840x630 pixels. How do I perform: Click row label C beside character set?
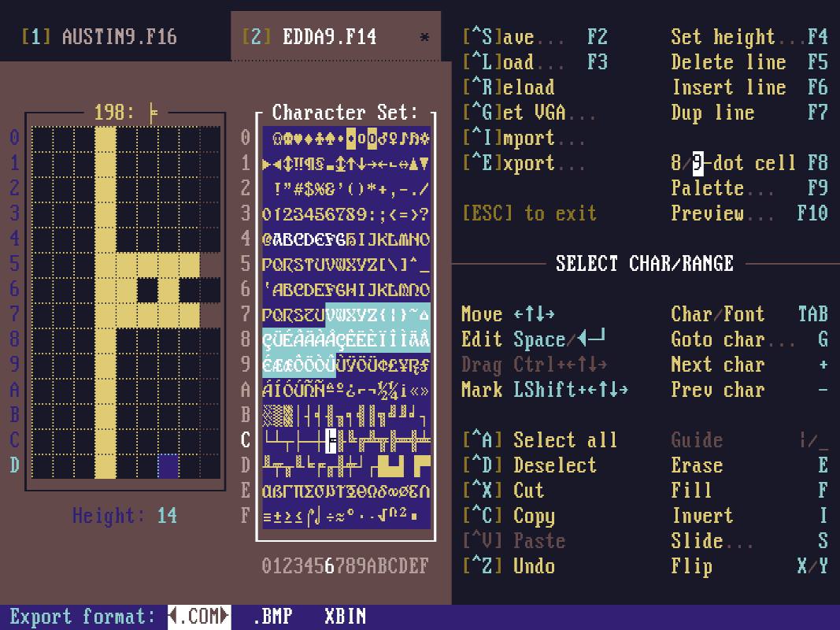246,440
